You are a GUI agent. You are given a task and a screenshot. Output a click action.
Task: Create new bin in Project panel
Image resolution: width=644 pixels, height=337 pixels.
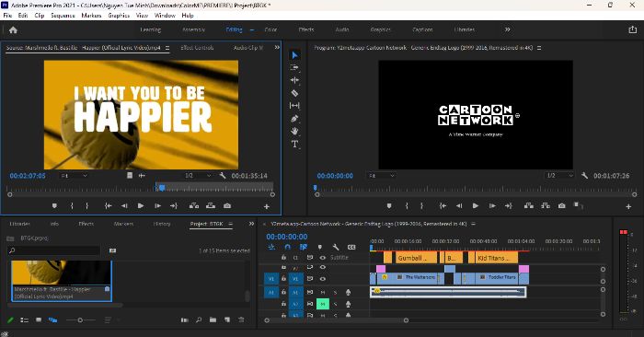tap(213, 320)
